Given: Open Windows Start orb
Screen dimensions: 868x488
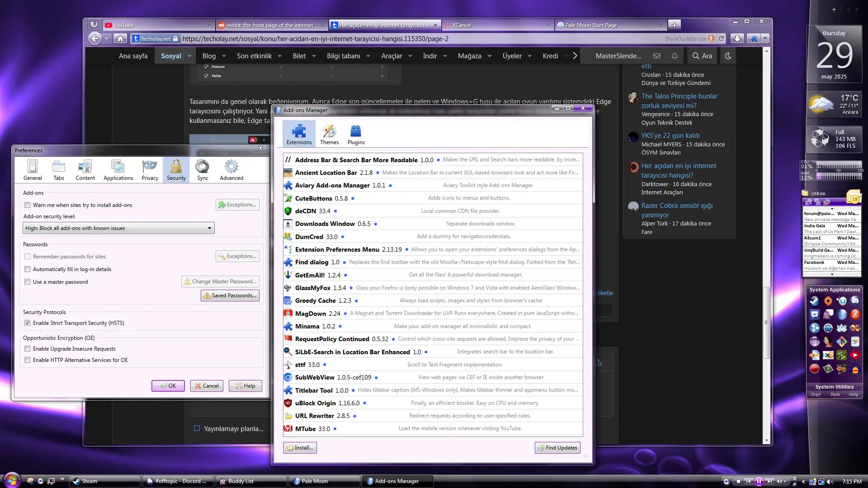Looking at the screenshot, I should coord(12,480).
